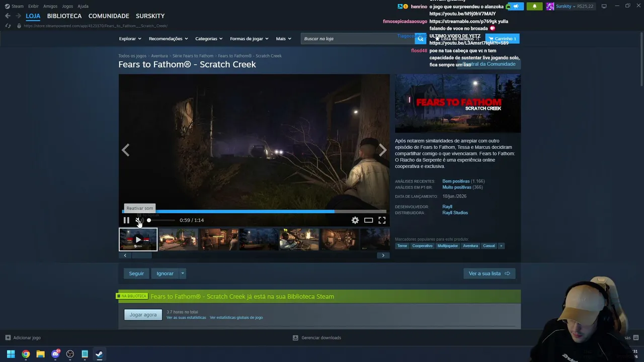The height and width of the screenshot is (362, 644).
Task: Open Google Chrome from the taskbar
Action: pyautogui.click(x=26, y=354)
